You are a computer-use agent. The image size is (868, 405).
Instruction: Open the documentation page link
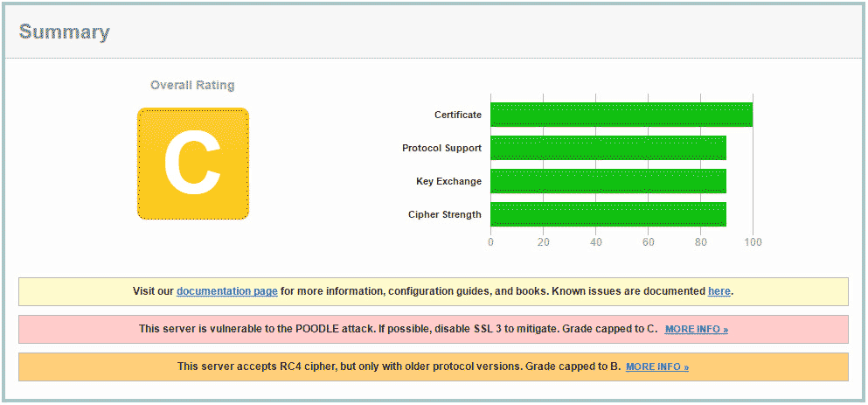point(227,291)
